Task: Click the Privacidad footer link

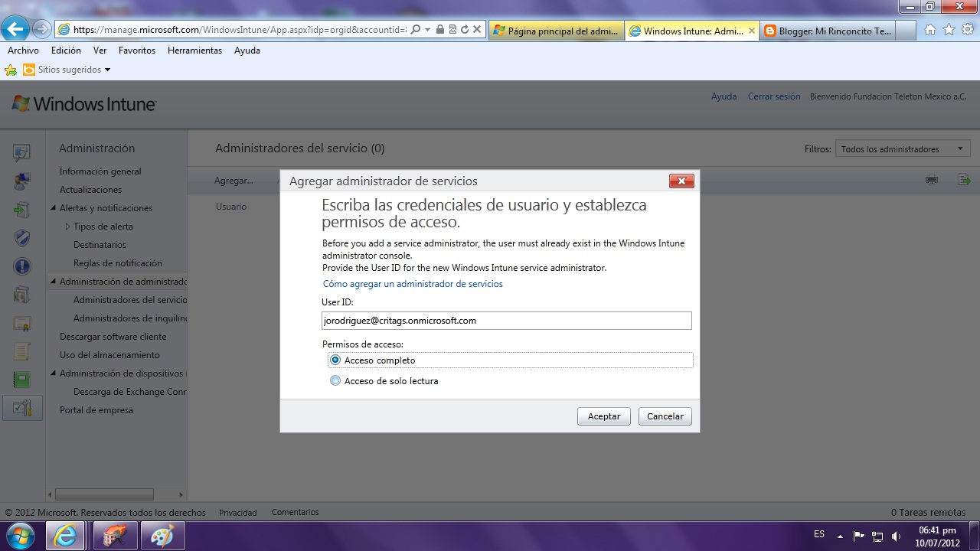Action: pyautogui.click(x=238, y=513)
